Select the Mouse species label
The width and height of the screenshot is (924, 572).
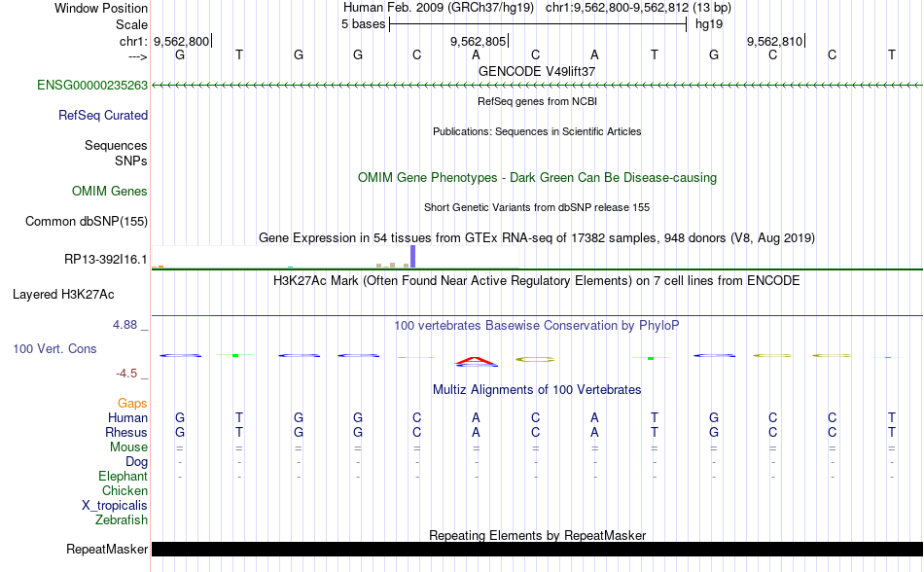pos(128,447)
